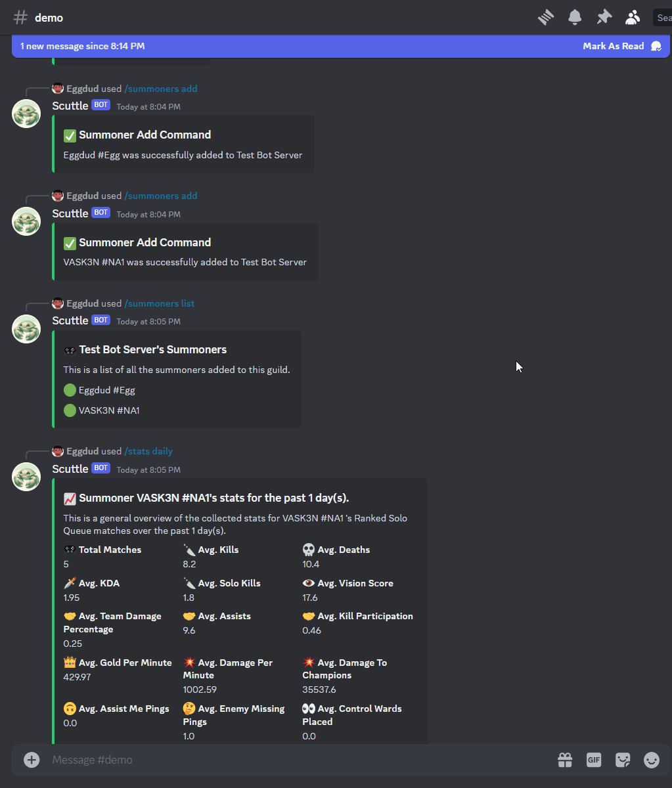Jump to new message since 8:14 PM
Screen dimensions: 672x788
(x=82, y=46)
